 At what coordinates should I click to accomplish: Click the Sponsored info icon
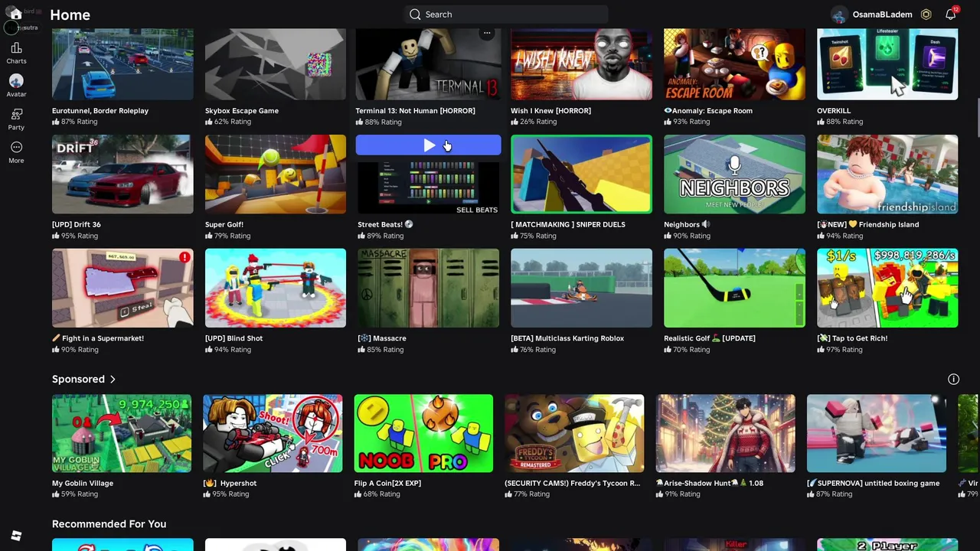(x=953, y=380)
